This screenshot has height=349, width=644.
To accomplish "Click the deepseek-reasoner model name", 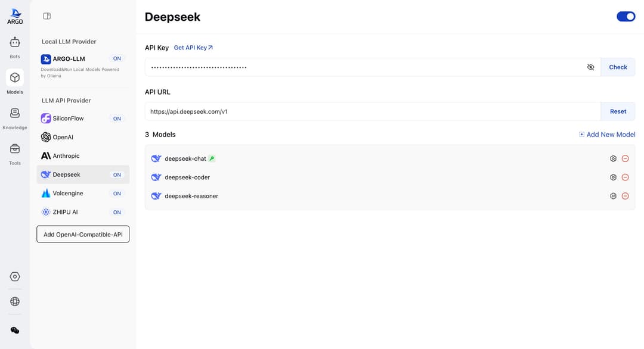I will point(191,196).
